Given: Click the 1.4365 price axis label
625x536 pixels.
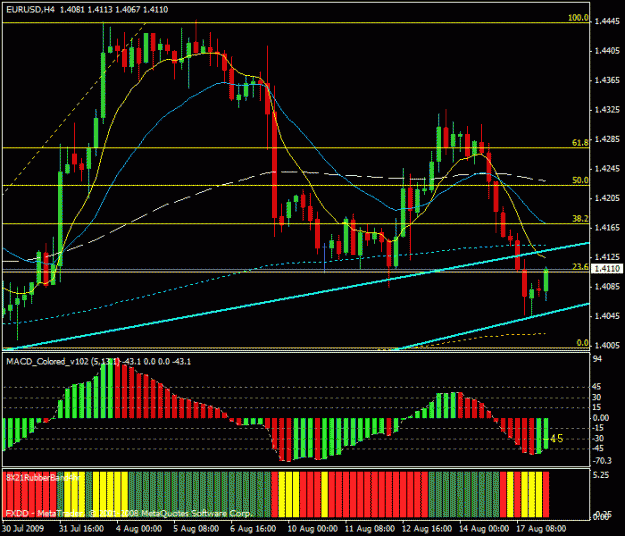Looking at the screenshot, I should [607, 80].
